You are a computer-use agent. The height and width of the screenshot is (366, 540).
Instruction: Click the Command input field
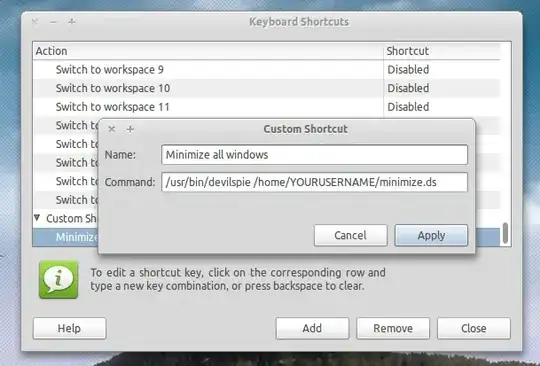tap(314, 182)
